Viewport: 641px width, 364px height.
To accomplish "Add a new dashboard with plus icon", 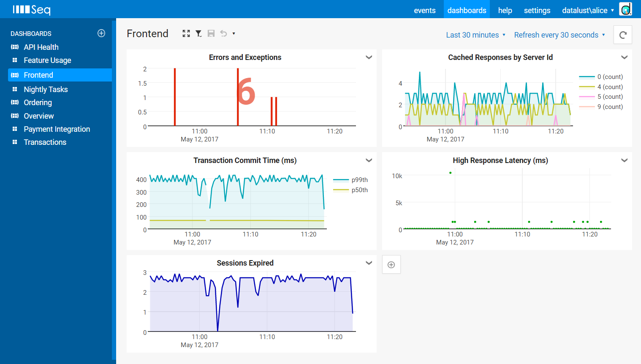I will 101,33.
